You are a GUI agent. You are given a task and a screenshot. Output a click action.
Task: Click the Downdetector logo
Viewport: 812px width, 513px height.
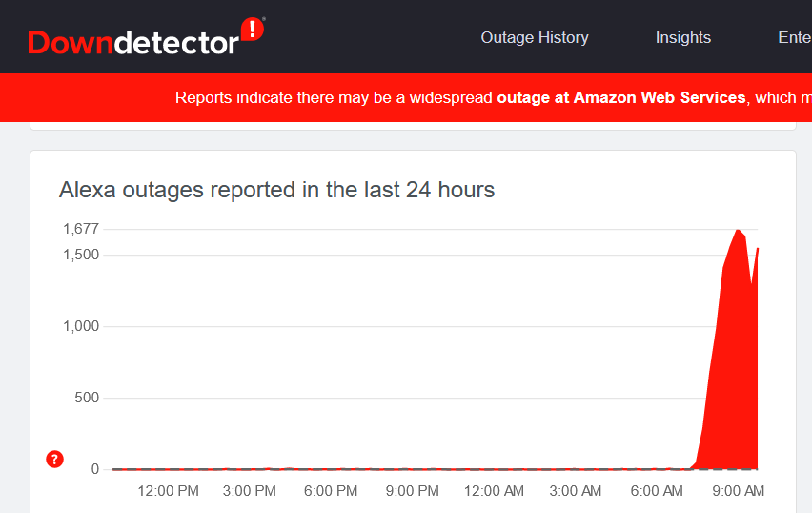[x=145, y=39]
